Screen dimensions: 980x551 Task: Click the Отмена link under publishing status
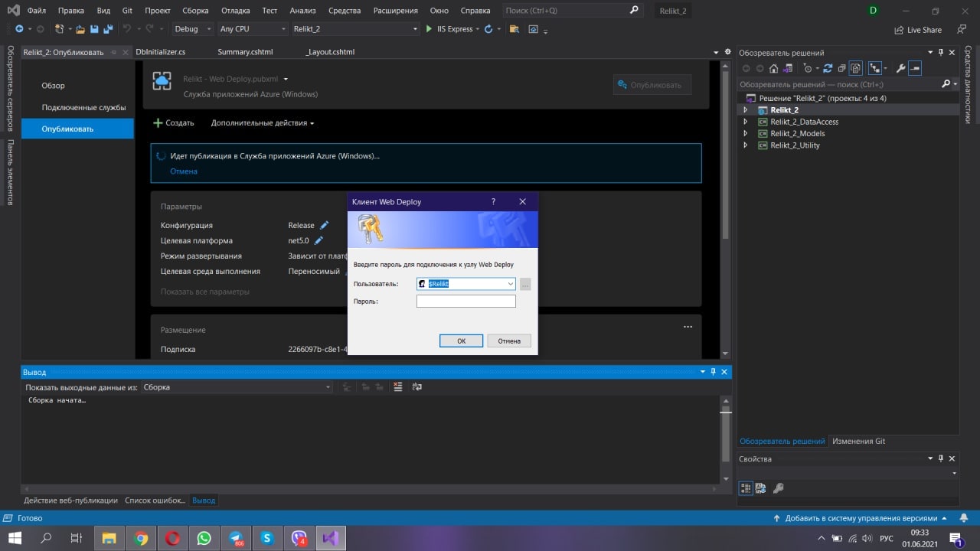(184, 171)
